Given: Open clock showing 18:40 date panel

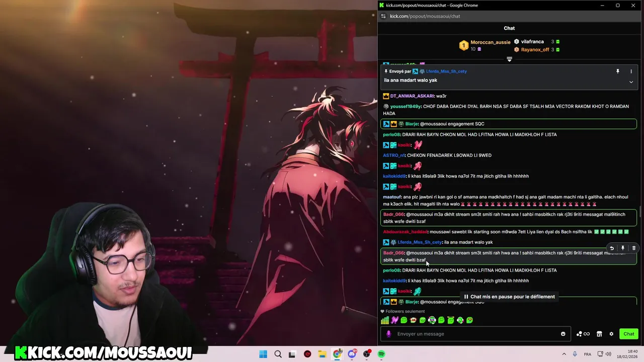Looking at the screenshot, I should (x=628, y=354).
